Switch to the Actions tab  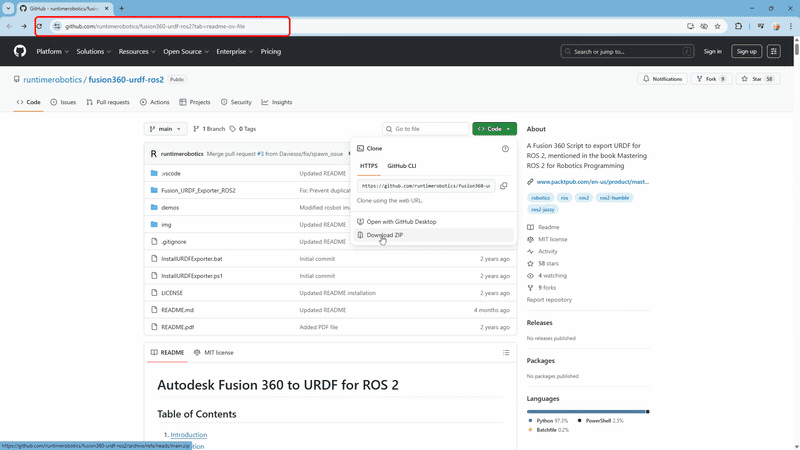point(155,102)
